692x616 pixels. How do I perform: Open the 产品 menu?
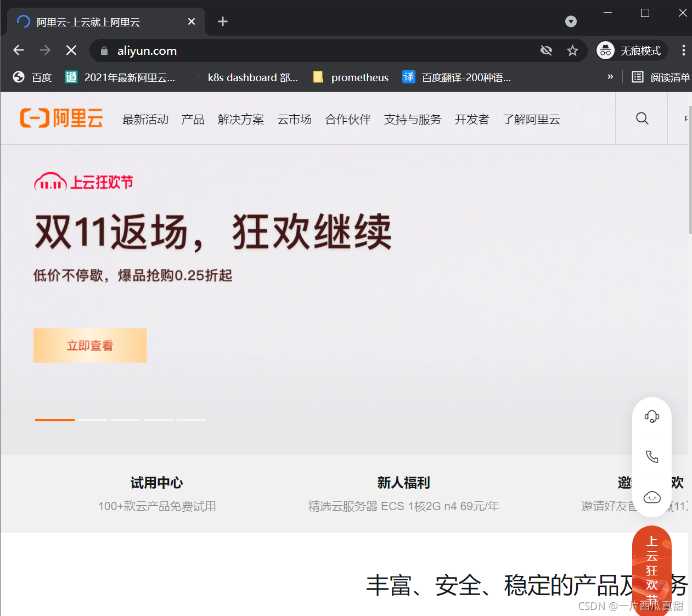193,119
